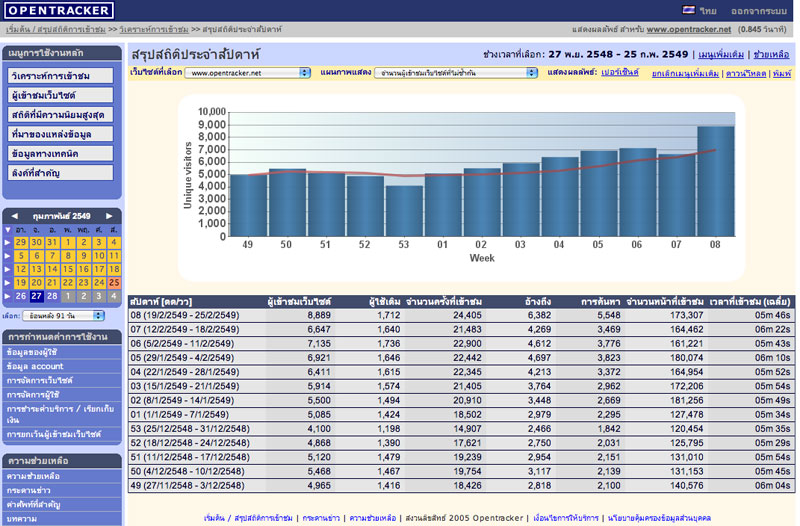This screenshot has width=800, height=526.
Task: Click week arrow beside calendar row starting 12
Action: 9,269
